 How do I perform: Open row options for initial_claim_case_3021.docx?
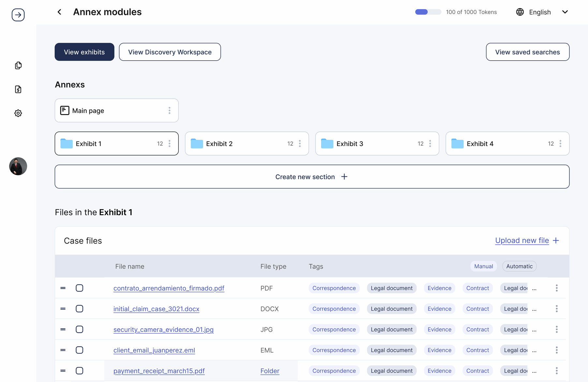557,309
